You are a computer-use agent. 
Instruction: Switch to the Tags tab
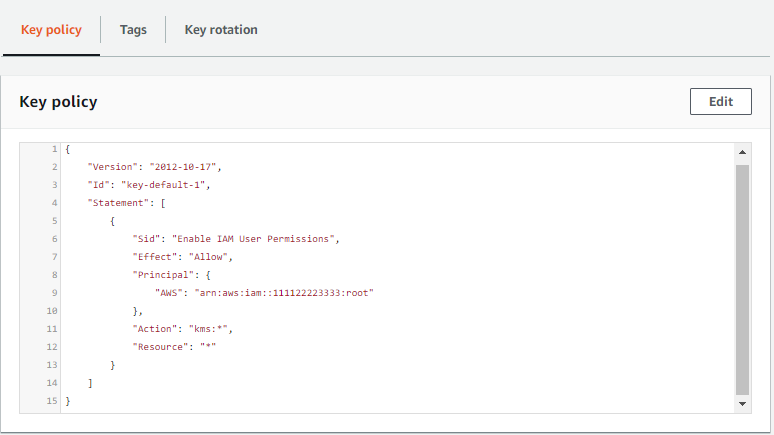(x=133, y=30)
